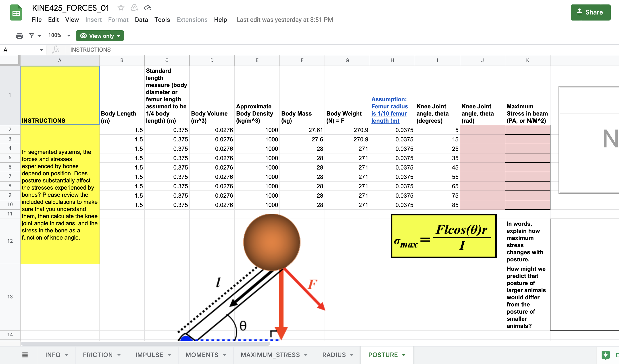Click the print icon
The width and height of the screenshot is (619, 364).
click(x=19, y=36)
